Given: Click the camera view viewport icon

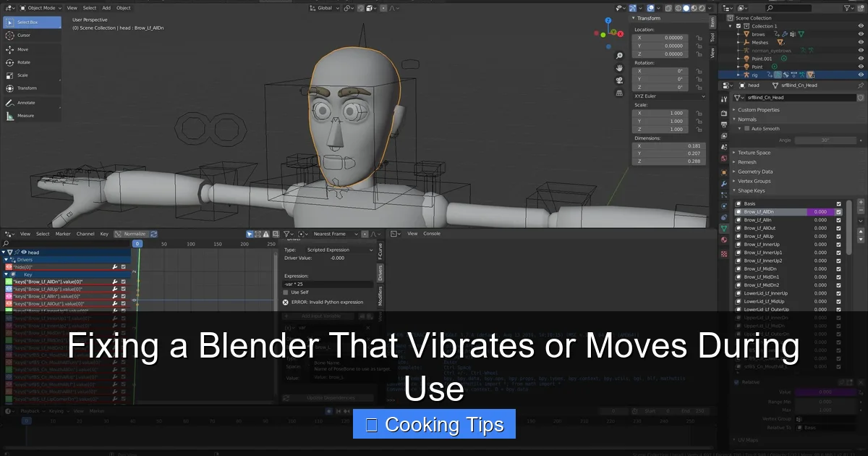Looking at the screenshot, I should pos(619,80).
